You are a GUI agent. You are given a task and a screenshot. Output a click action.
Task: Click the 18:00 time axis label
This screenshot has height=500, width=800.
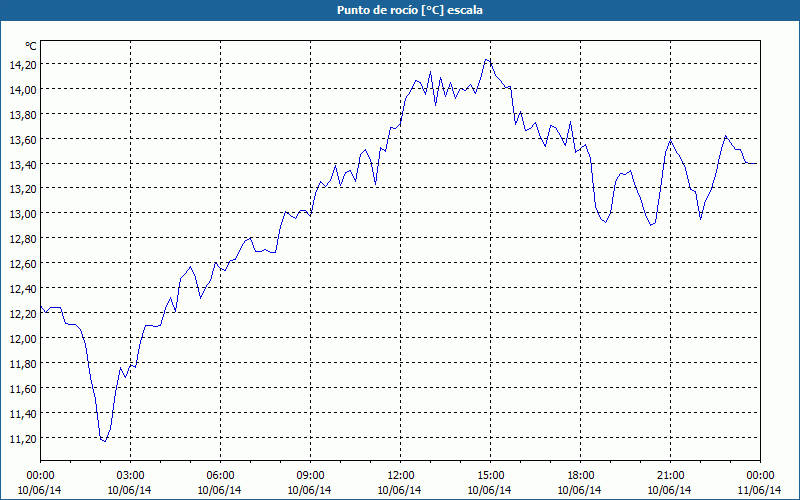point(581,476)
